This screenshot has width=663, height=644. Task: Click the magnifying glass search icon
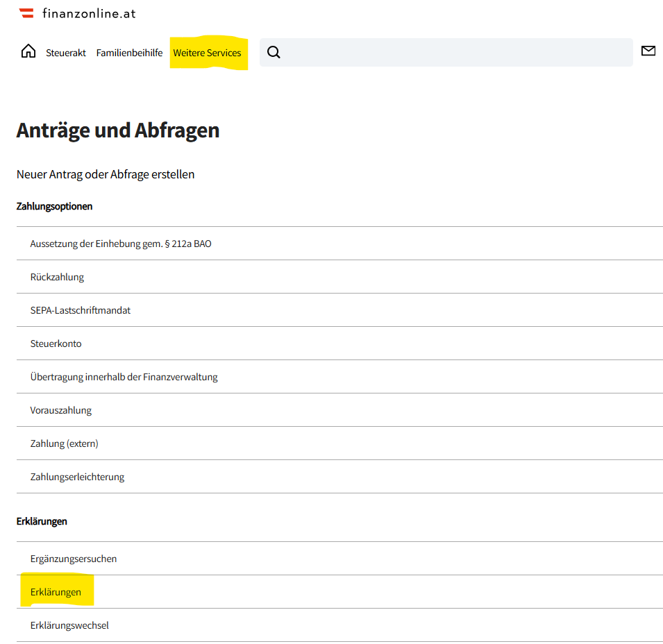[x=274, y=53]
